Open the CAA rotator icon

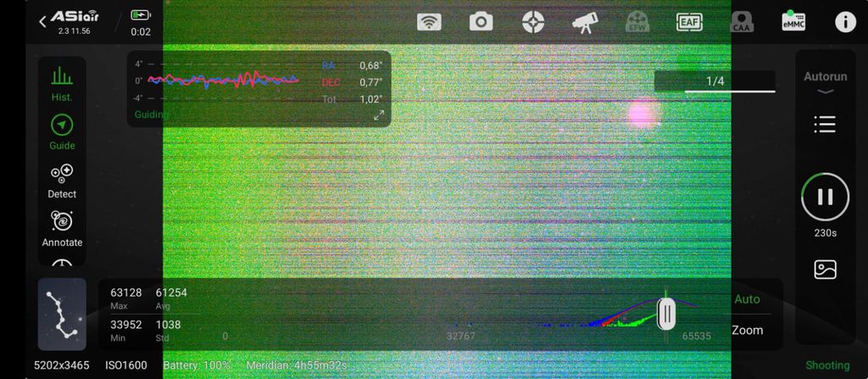tap(741, 23)
